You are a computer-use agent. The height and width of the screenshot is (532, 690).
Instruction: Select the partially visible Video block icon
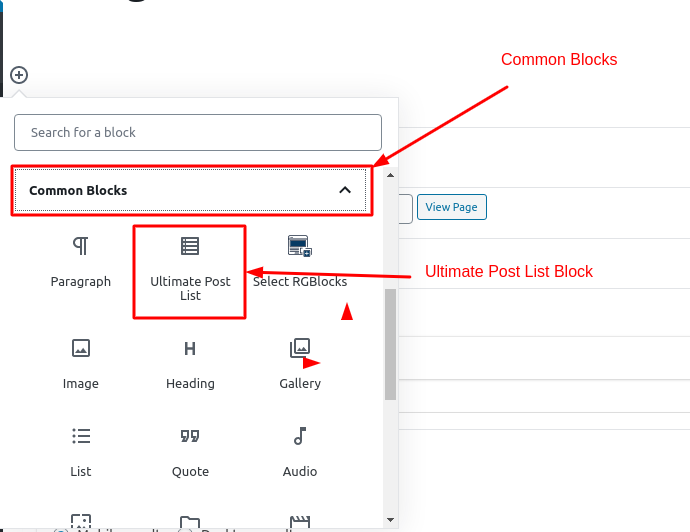point(299,523)
